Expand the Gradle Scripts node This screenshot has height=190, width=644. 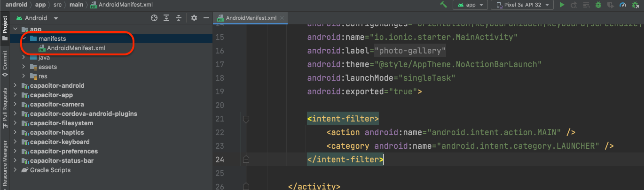[15, 170]
